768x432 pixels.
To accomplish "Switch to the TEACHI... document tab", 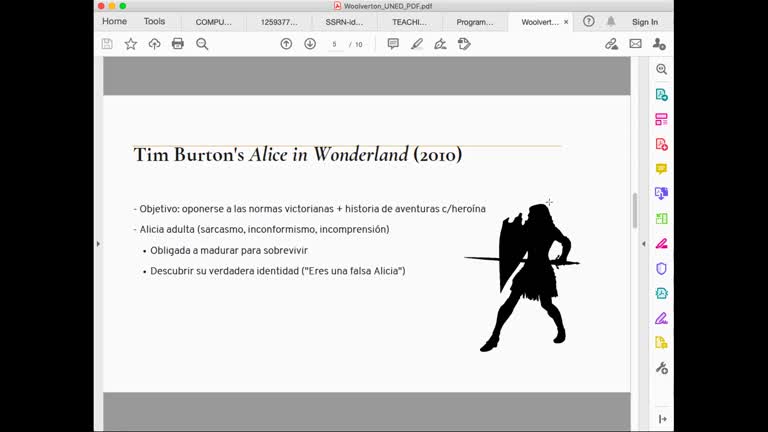I will pos(409,22).
